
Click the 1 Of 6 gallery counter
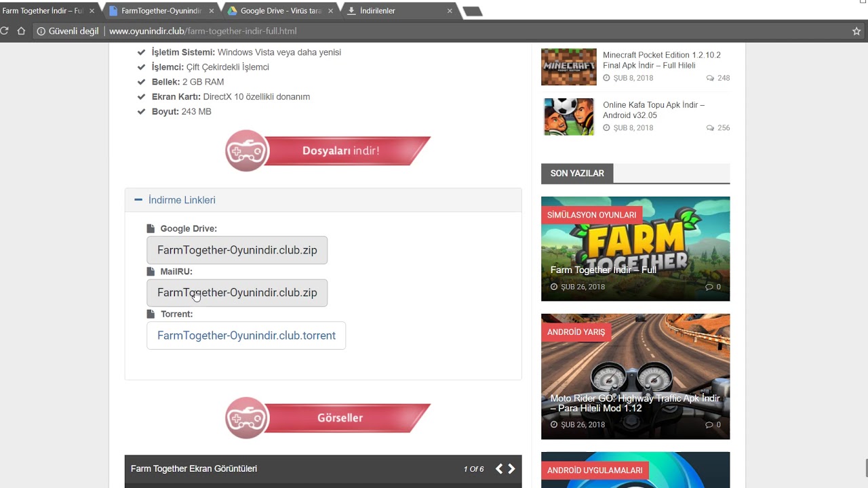pos(473,469)
